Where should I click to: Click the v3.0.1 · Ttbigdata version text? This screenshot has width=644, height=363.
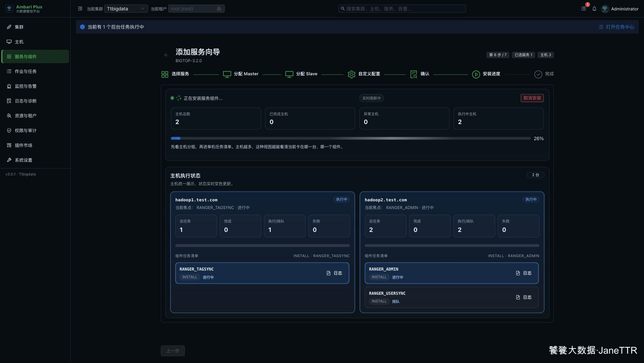(x=21, y=174)
